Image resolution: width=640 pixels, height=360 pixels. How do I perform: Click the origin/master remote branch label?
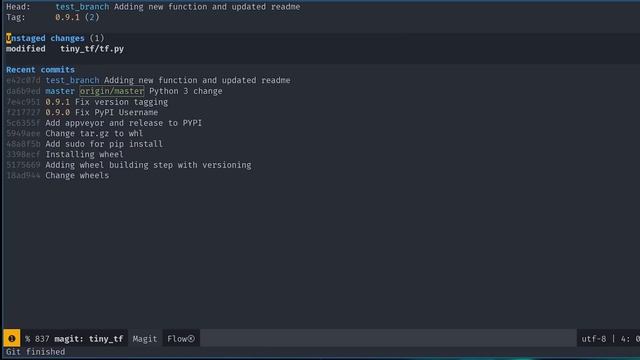[x=112, y=91]
